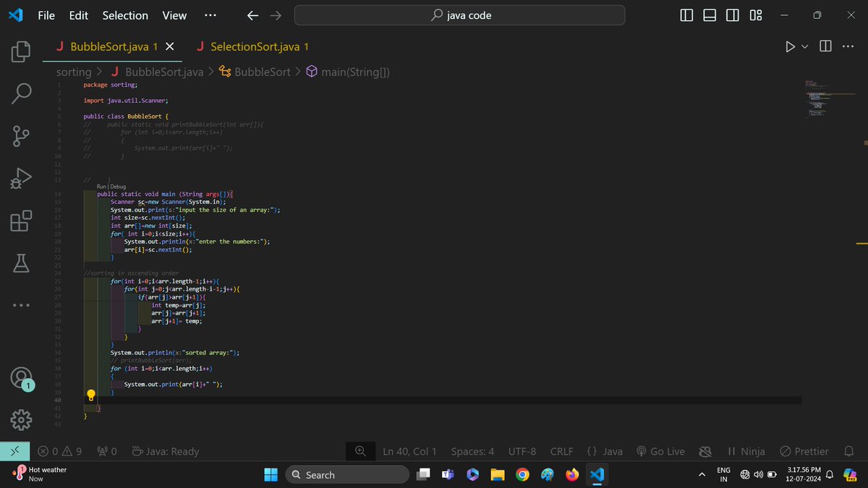Screen dimensions: 868x488
Task: Open the Selection menu
Action: (x=125, y=15)
